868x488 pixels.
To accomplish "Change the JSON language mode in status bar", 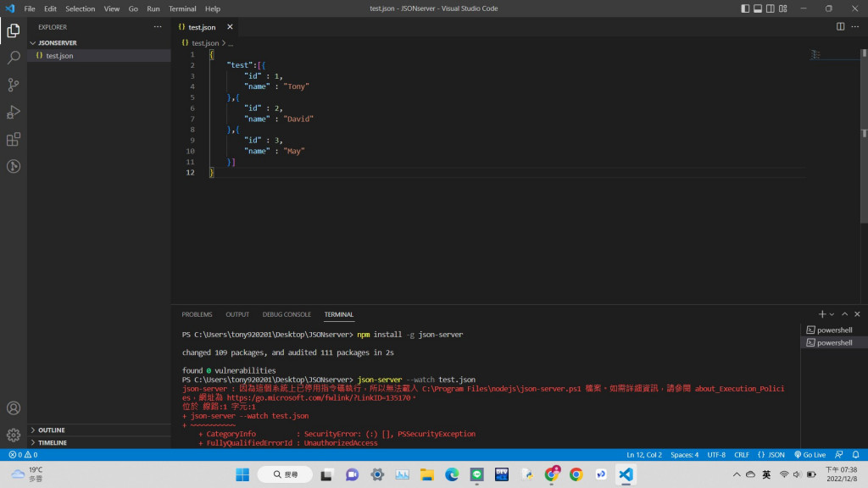I will 771,455.
